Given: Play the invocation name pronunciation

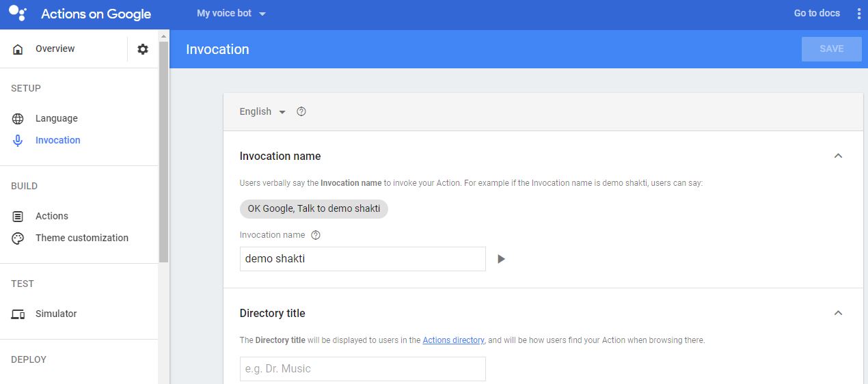Looking at the screenshot, I should pyautogui.click(x=501, y=259).
